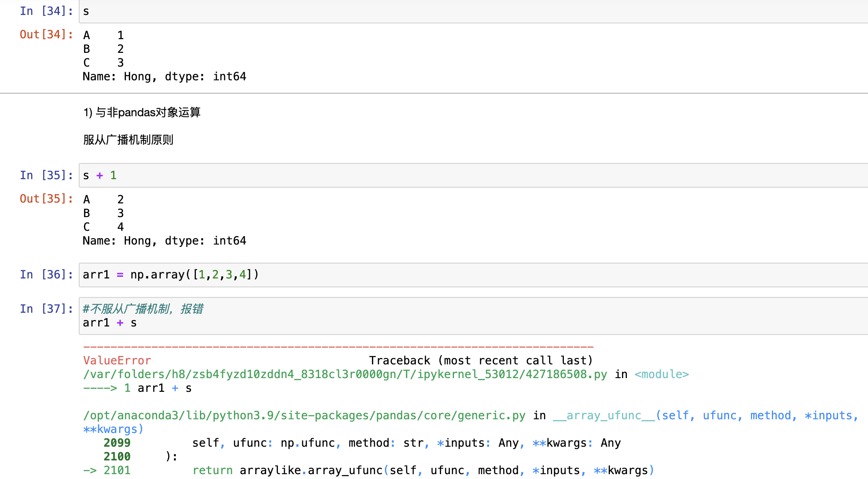Click 'Name: Hong, dtype: int64' in Out[34]
868x479 pixels.
point(164,77)
